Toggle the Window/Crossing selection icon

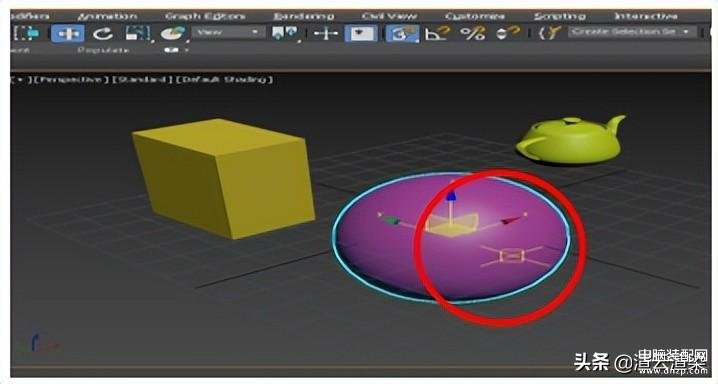26,33
